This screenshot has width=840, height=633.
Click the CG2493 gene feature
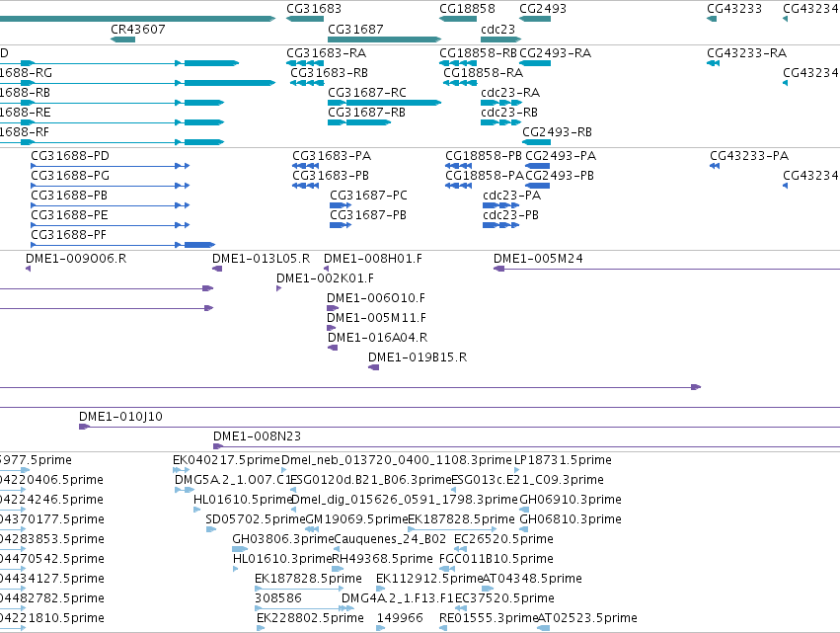535,19
